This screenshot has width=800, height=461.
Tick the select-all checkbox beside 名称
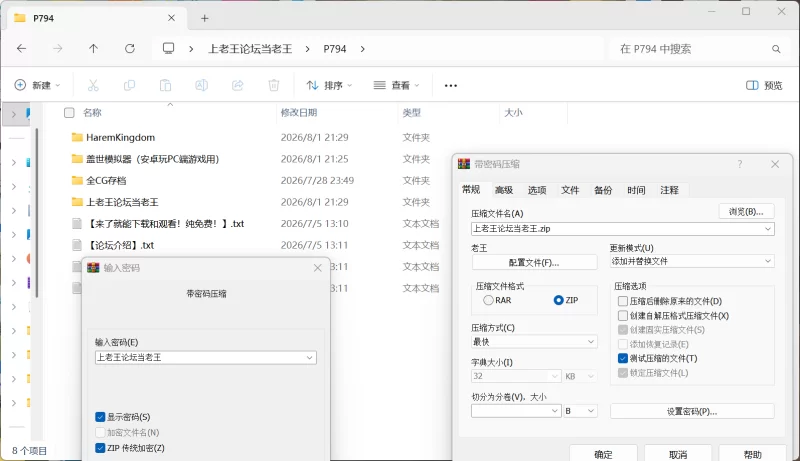69,113
